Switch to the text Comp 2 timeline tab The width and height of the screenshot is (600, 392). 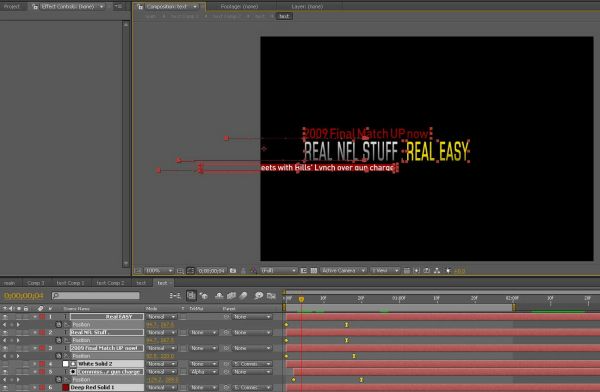[x=110, y=283]
